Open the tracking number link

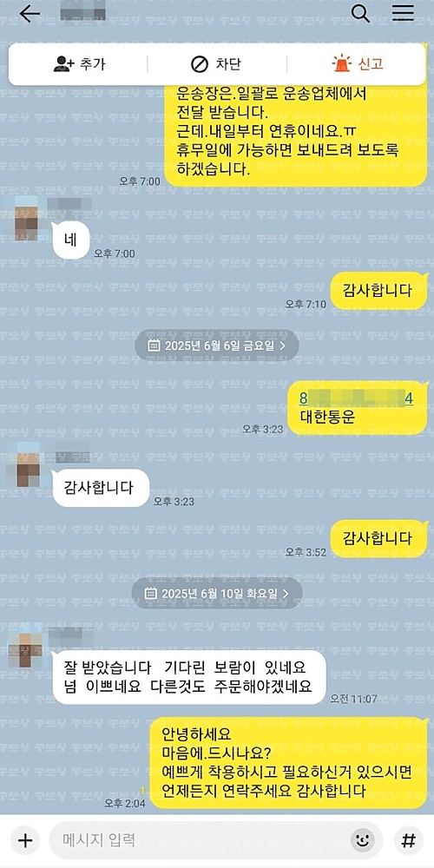point(357,398)
